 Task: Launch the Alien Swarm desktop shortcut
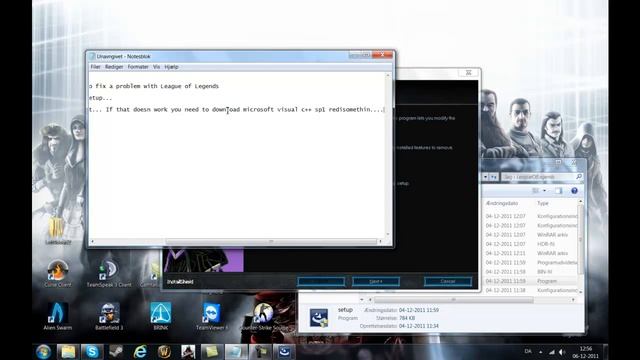point(58,316)
